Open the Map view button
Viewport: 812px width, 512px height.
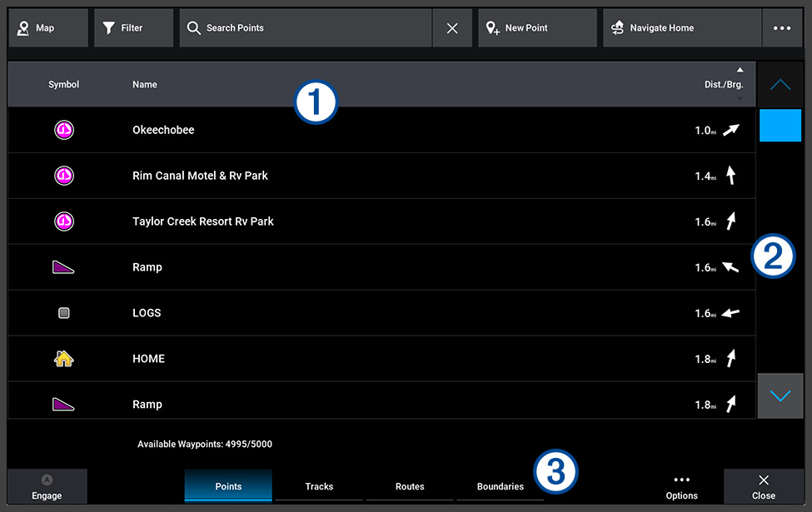(x=48, y=28)
